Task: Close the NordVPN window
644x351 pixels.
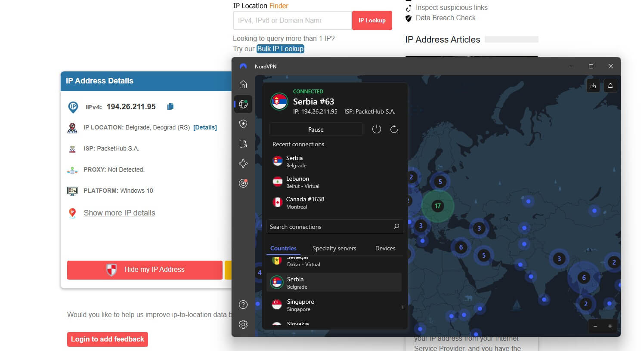Action: (610, 66)
